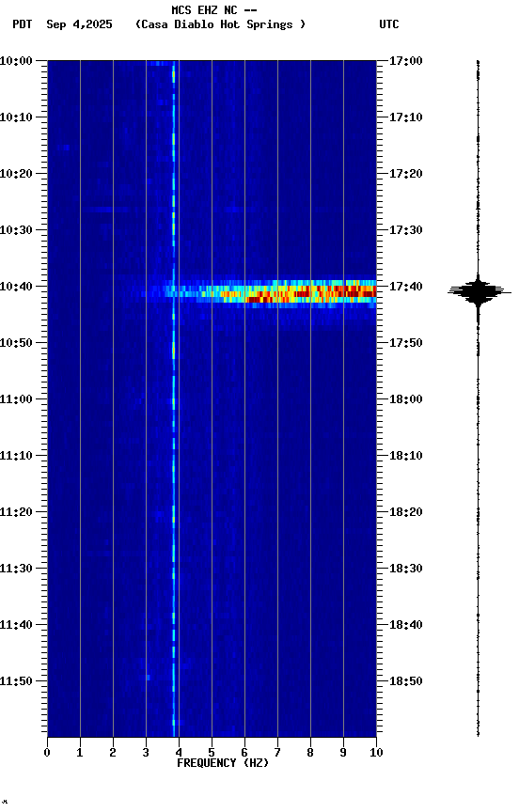Viewport: 519px width, 812px height.
Task: Click the 11:50 PDT time label
Action: point(16,682)
